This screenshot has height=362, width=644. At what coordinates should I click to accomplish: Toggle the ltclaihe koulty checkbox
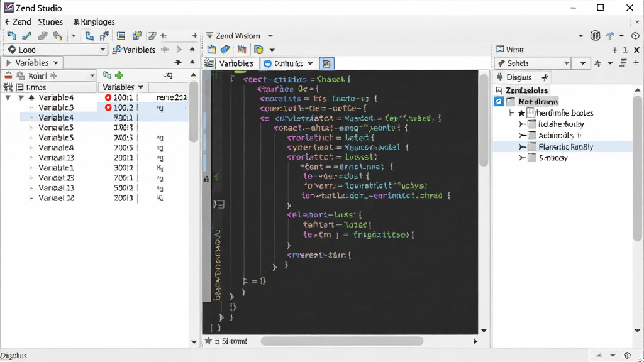(532, 124)
